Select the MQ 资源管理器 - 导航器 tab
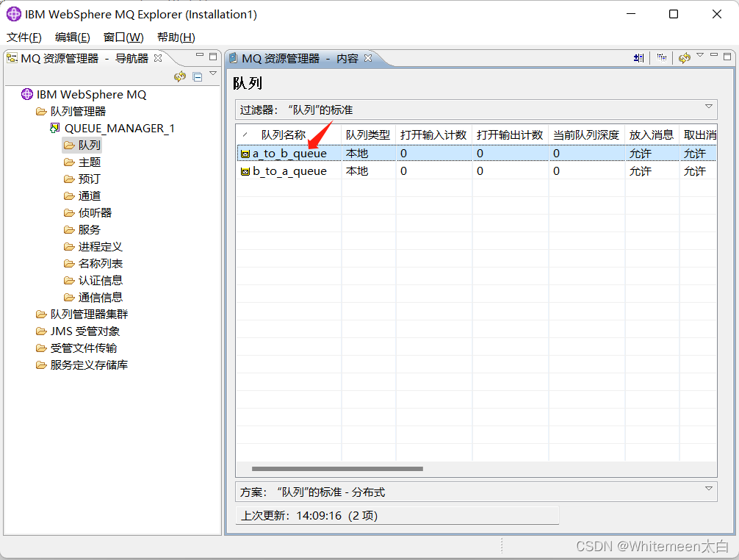The width and height of the screenshot is (739, 560). pos(84,59)
